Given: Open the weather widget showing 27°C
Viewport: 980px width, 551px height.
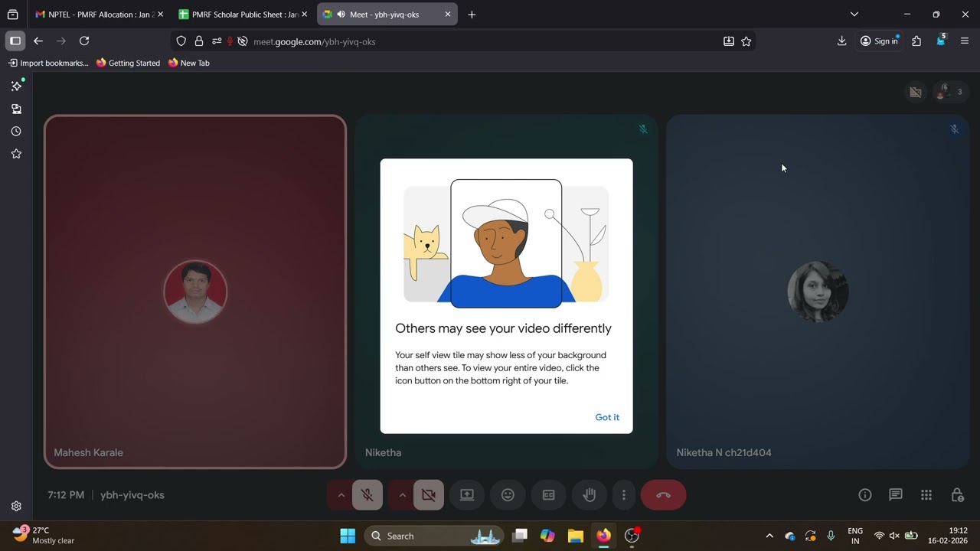Looking at the screenshot, I should pos(44,535).
